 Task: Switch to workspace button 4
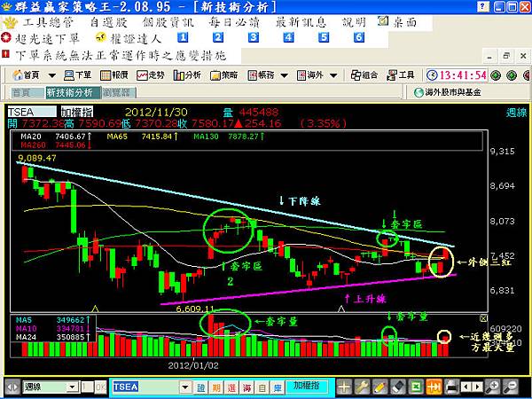click(288, 37)
